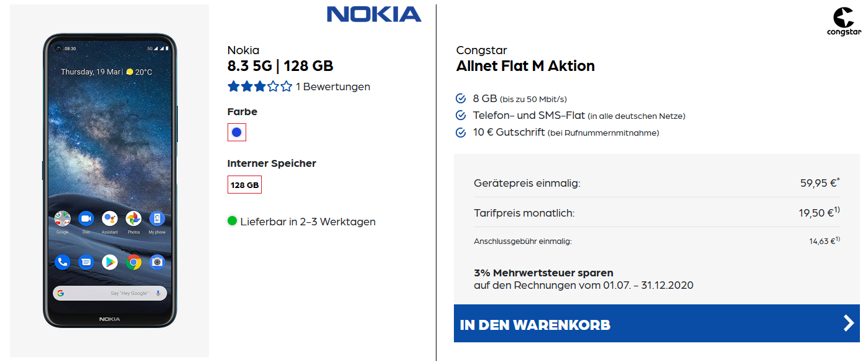Click the footnote marker next to Anschlussgebühr 14,63 €

click(x=838, y=239)
